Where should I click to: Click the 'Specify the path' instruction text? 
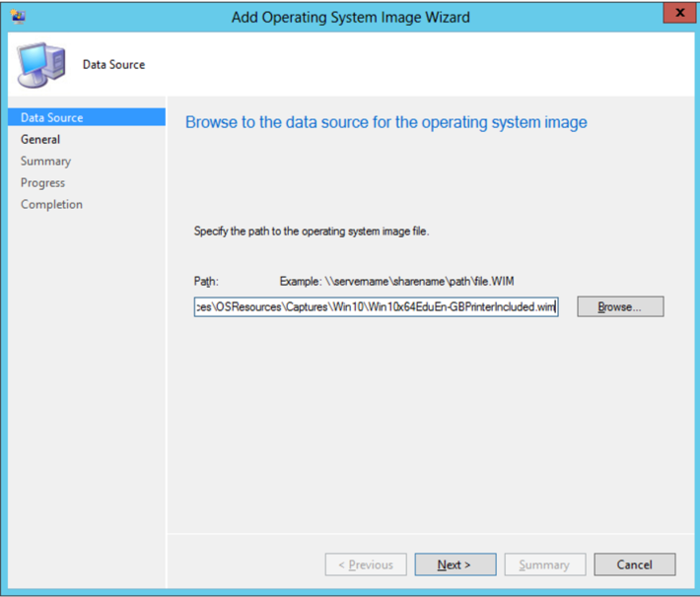(312, 232)
